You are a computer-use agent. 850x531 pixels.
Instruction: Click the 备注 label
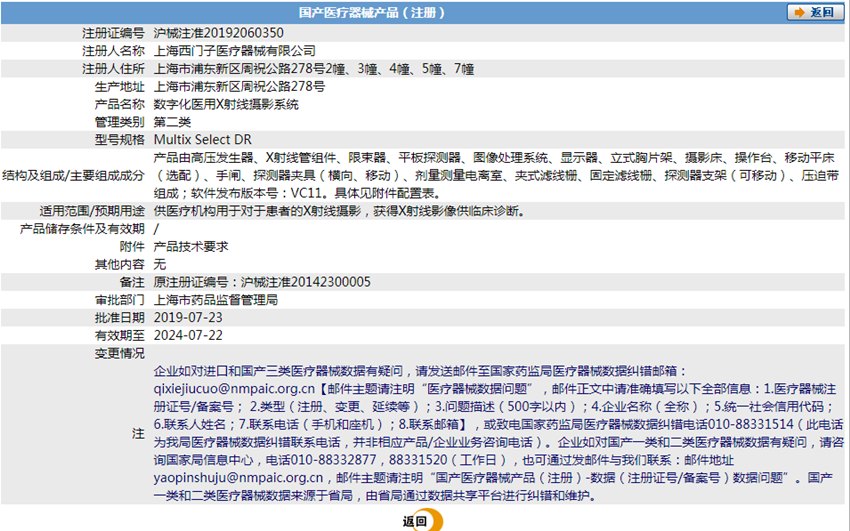(132, 282)
